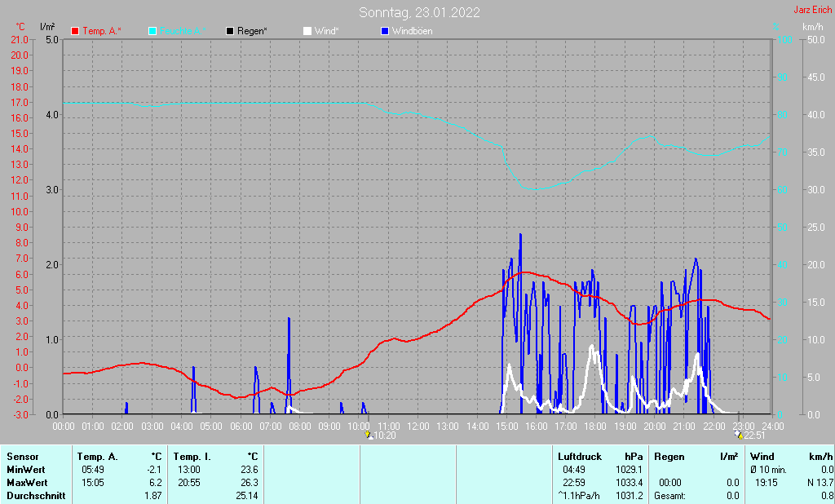835x504 pixels.
Task: Select the 'Regen*' legend label
Action: [x=253, y=31]
